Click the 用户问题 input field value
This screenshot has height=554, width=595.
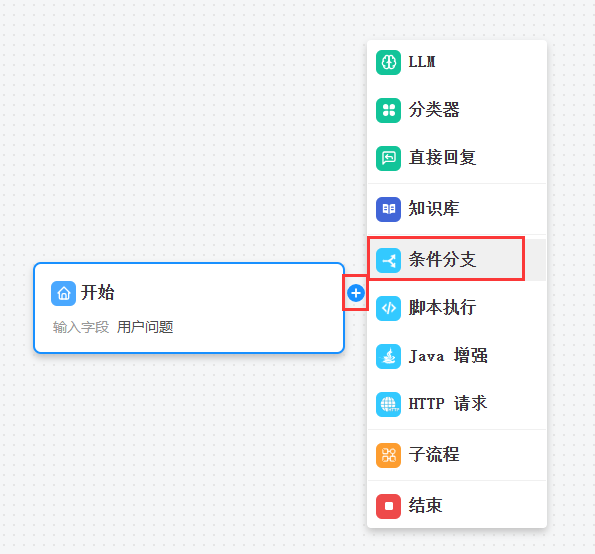pyautogui.click(x=145, y=327)
